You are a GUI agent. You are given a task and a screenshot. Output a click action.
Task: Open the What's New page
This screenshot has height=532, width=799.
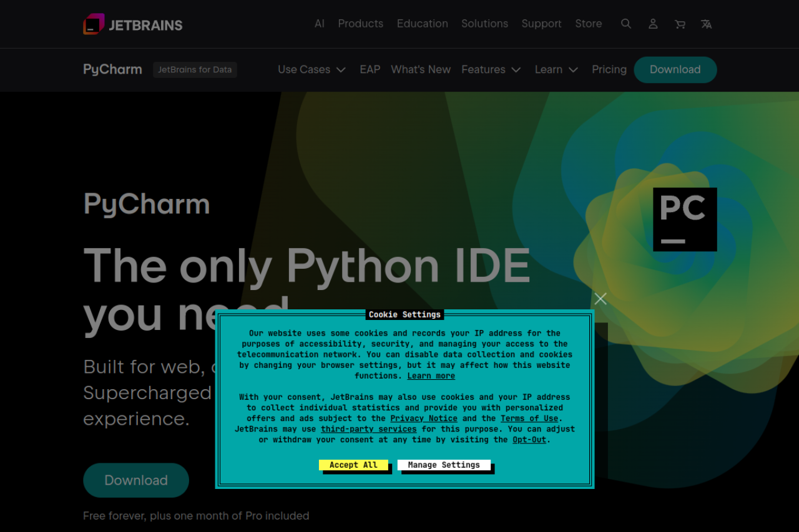click(421, 69)
